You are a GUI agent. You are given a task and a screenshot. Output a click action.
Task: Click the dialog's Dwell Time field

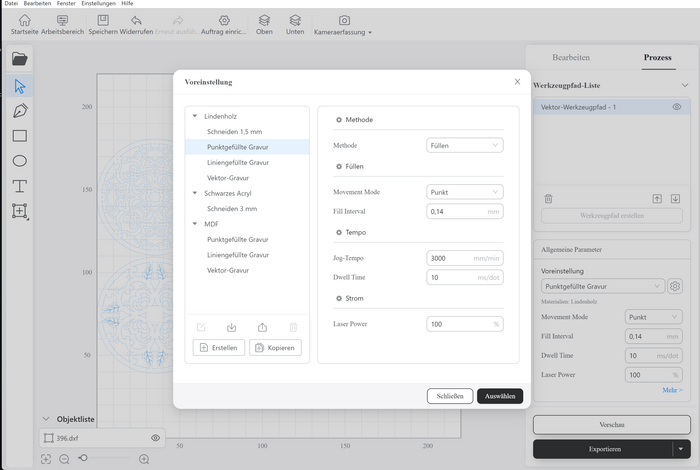tap(465, 277)
